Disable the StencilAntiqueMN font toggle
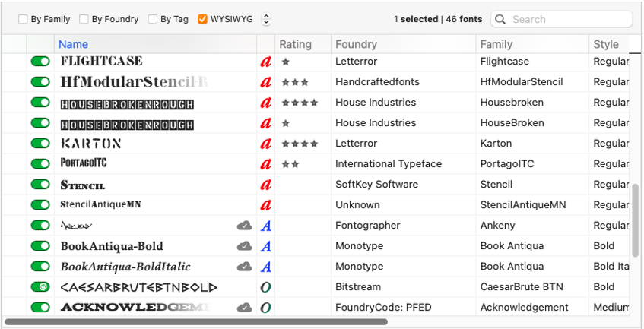644x329 pixels. 40,204
